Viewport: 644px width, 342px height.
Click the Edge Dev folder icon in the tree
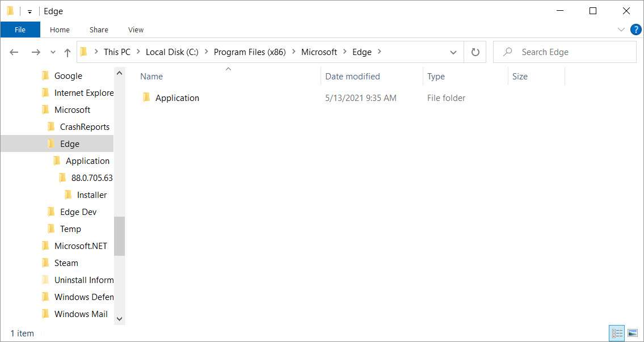[51, 212]
